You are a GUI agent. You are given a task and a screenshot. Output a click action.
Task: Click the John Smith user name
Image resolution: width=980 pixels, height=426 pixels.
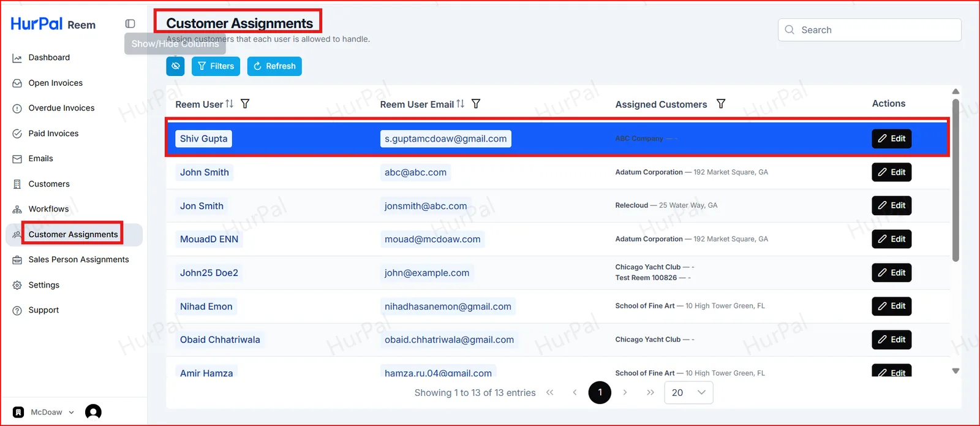pyautogui.click(x=204, y=172)
